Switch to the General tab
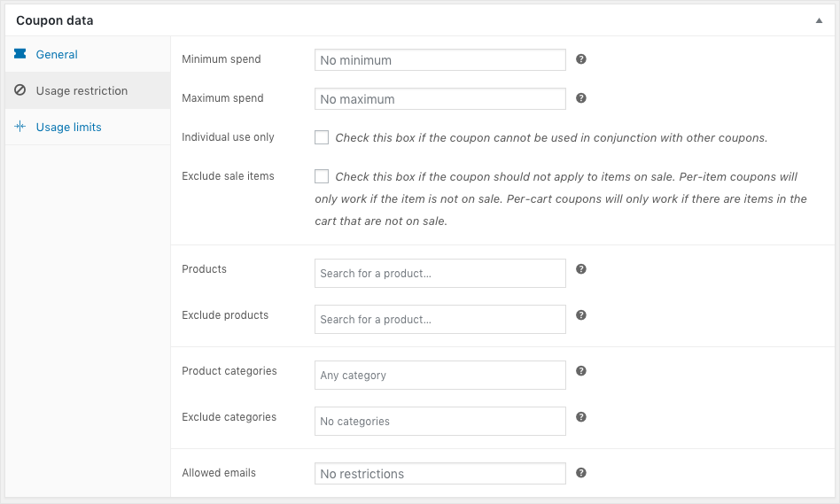Screen dimensions: 840x504 point(57,54)
